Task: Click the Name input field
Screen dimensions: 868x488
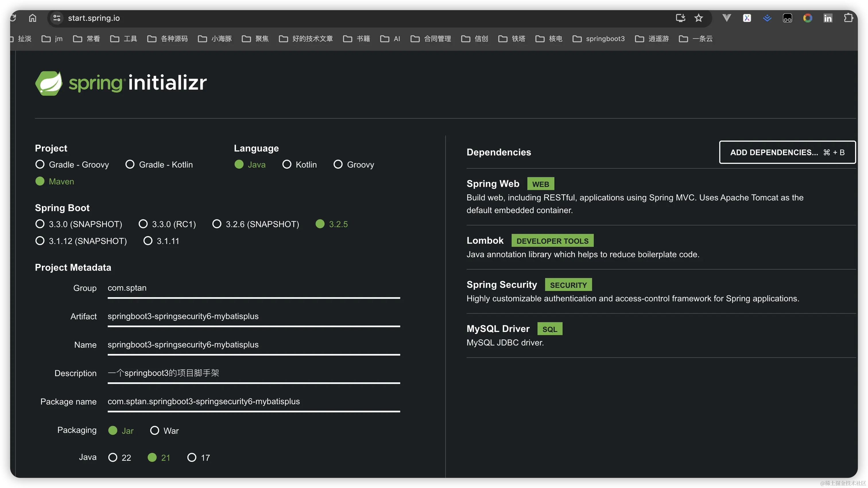Action: click(x=254, y=345)
